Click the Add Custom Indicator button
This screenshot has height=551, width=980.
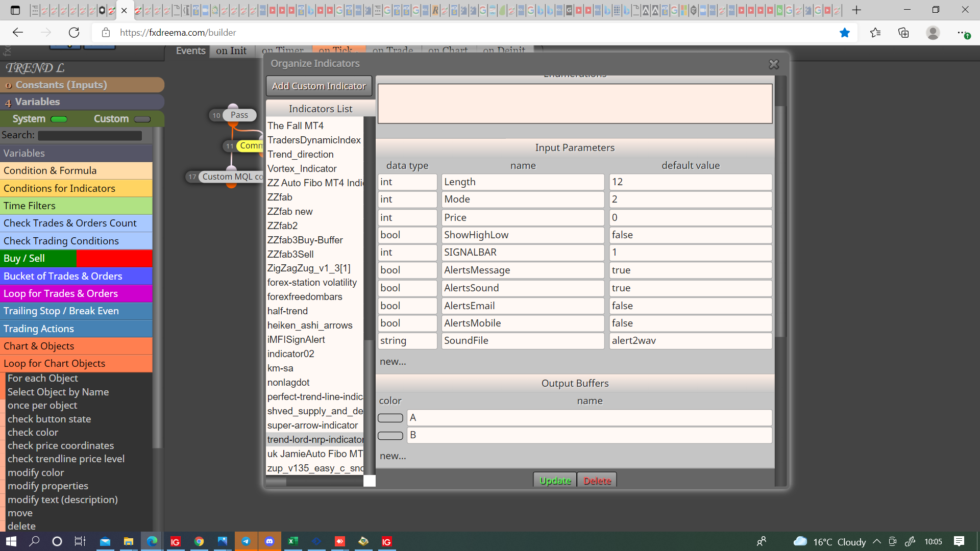[319, 86]
